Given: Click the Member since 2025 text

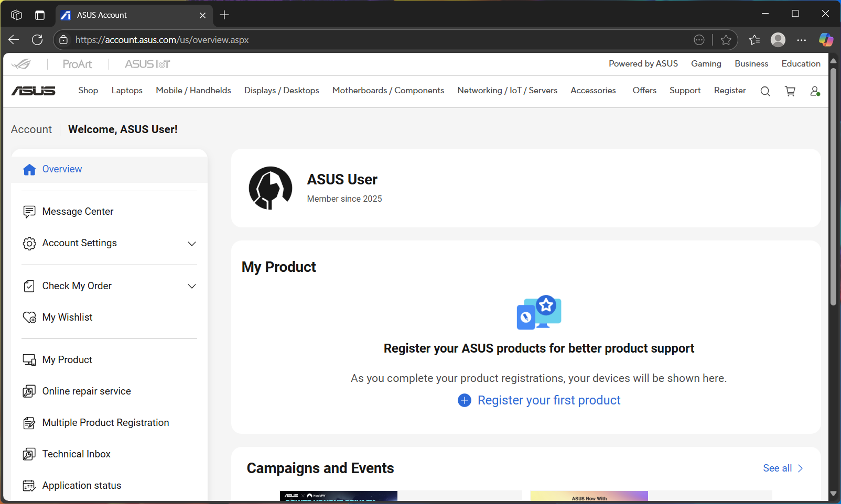Looking at the screenshot, I should [344, 199].
